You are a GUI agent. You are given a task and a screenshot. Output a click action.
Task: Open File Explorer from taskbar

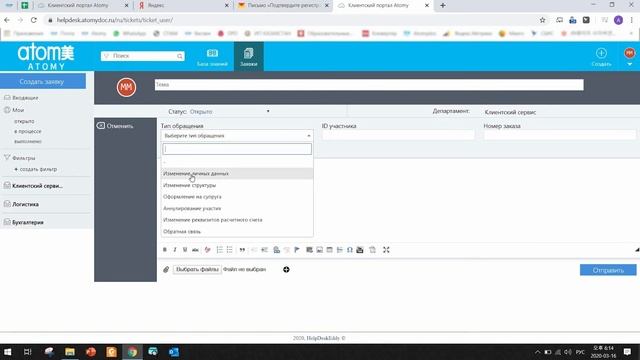pyautogui.click(x=70, y=352)
